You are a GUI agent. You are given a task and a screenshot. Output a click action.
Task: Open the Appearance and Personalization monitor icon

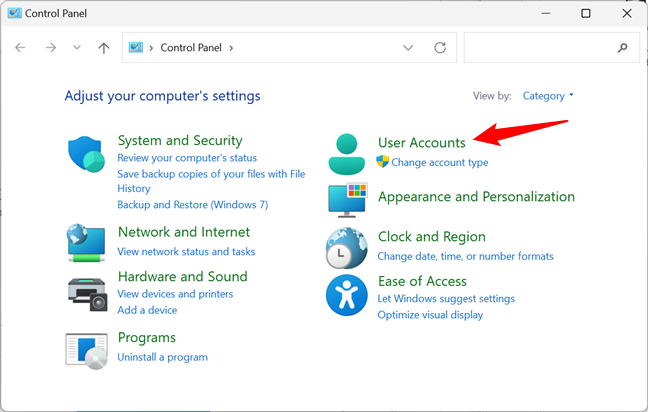click(347, 199)
